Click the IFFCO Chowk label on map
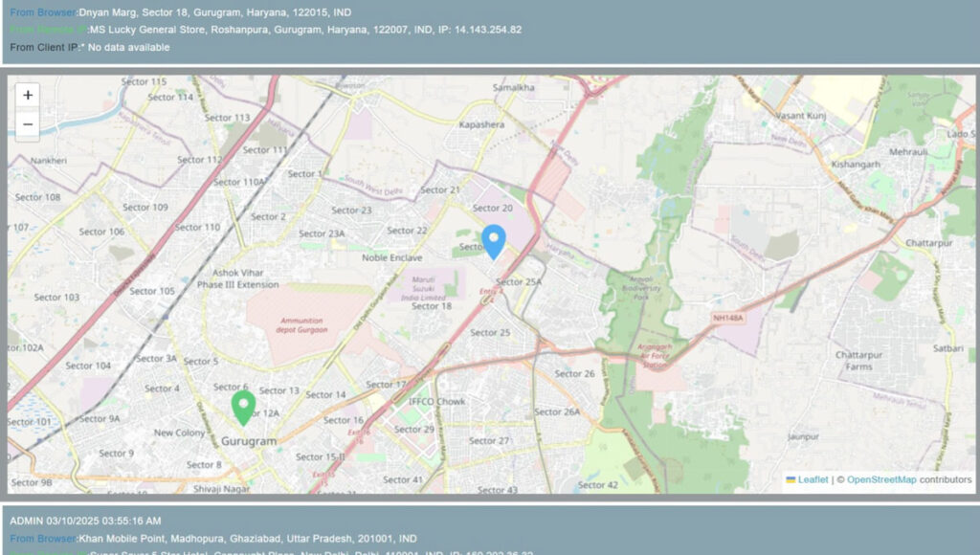This screenshot has width=980, height=555. (436, 402)
